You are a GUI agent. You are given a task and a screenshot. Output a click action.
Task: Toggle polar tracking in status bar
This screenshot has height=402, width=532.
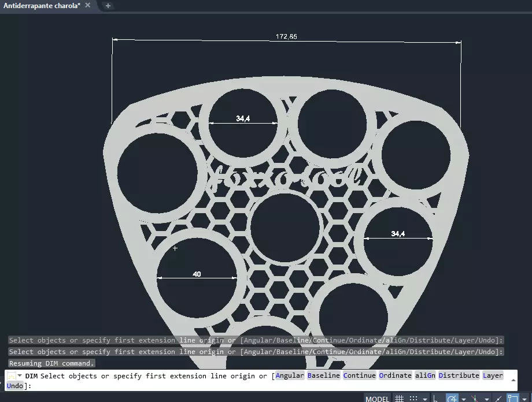coord(452,399)
